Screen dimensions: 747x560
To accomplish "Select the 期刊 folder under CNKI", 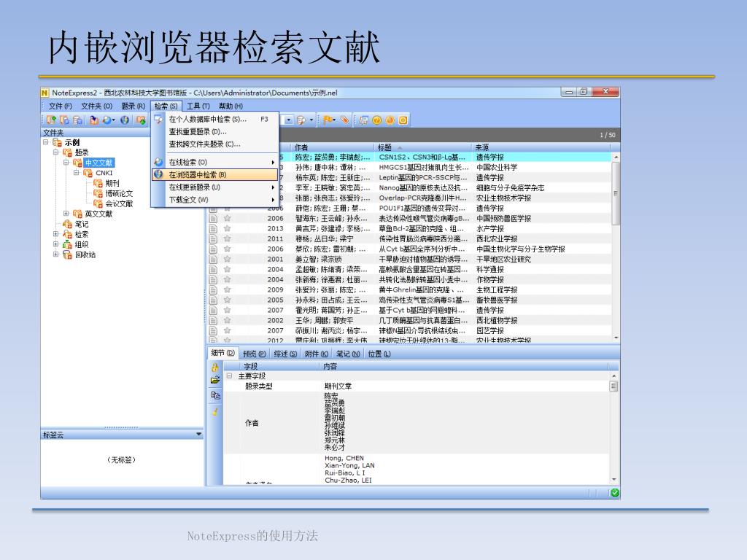I will tap(112, 183).
